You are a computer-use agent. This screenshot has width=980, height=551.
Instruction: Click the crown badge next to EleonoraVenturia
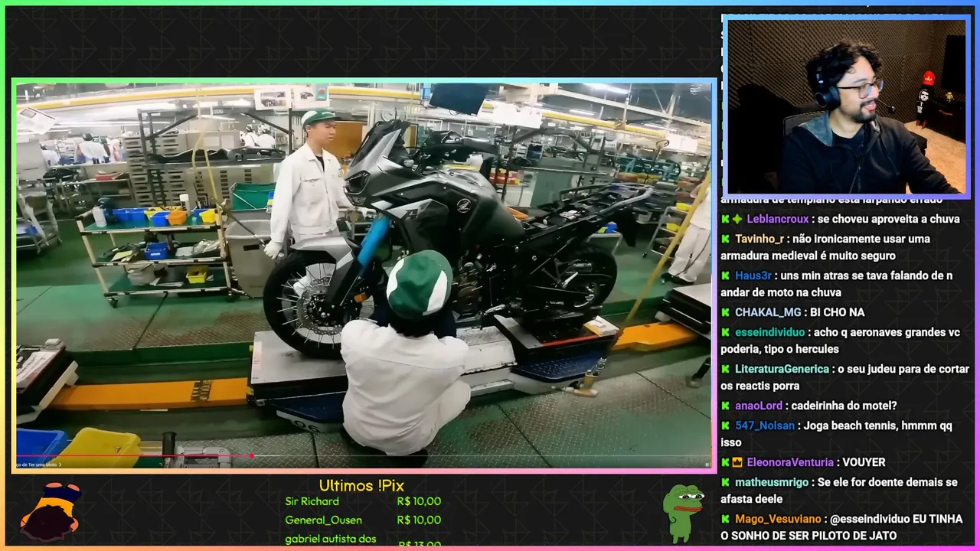click(x=737, y=462)
